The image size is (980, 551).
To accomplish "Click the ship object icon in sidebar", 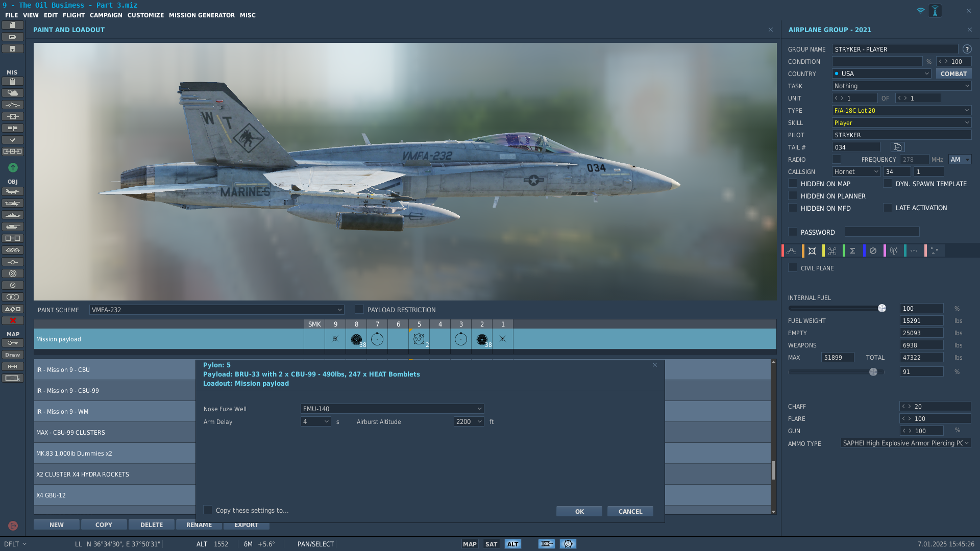I will click(x=13, y=215).
